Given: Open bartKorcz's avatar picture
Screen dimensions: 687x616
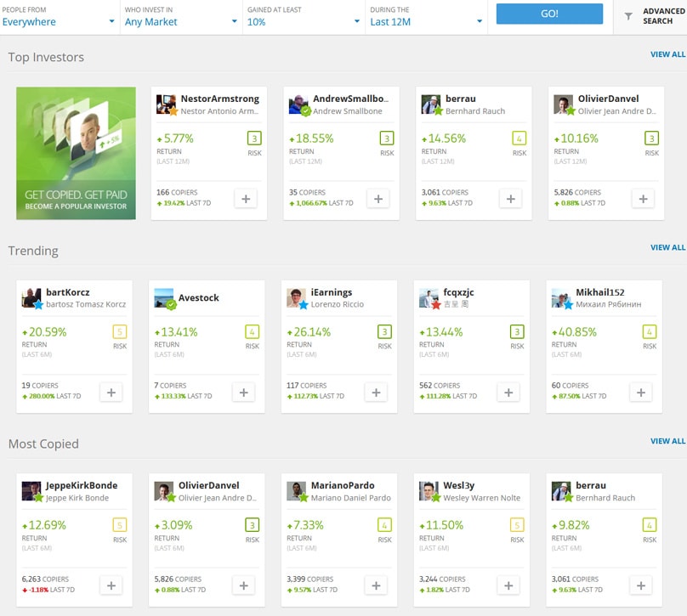Looking at the screenshot, I should coord(31,297).
